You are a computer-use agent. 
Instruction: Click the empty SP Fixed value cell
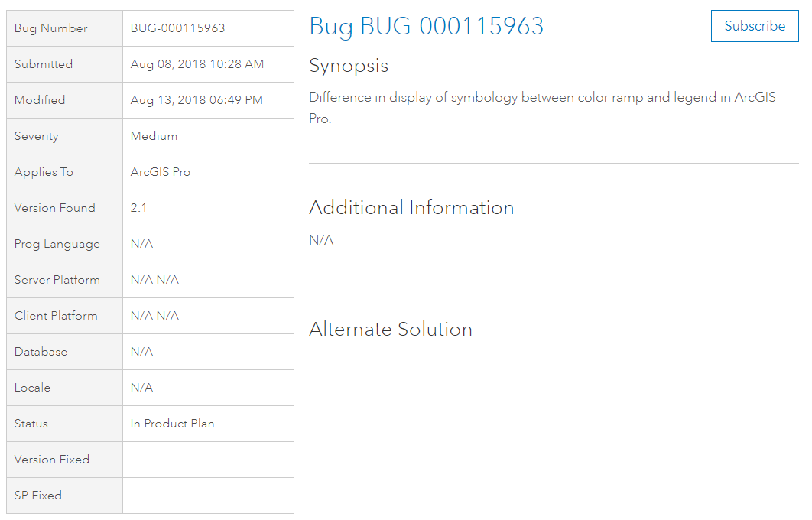(x=208, y=496)
